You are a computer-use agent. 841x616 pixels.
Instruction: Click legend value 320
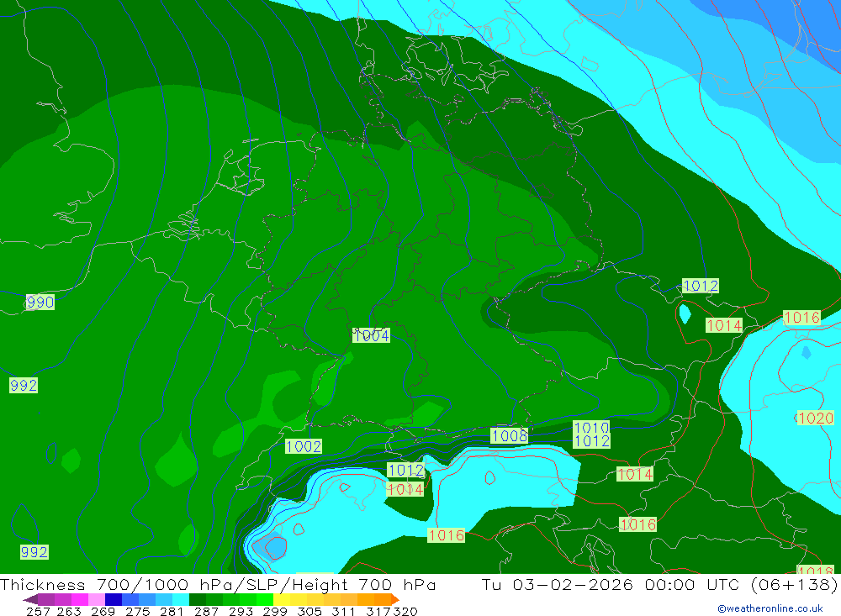pyautogui.click(x=405, y=611)
